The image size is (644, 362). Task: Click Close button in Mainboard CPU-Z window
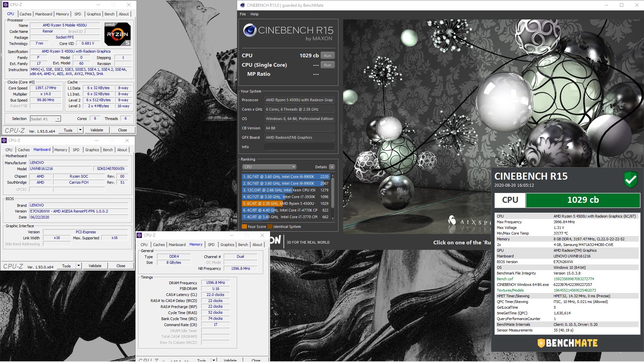[x=121, y=266]
